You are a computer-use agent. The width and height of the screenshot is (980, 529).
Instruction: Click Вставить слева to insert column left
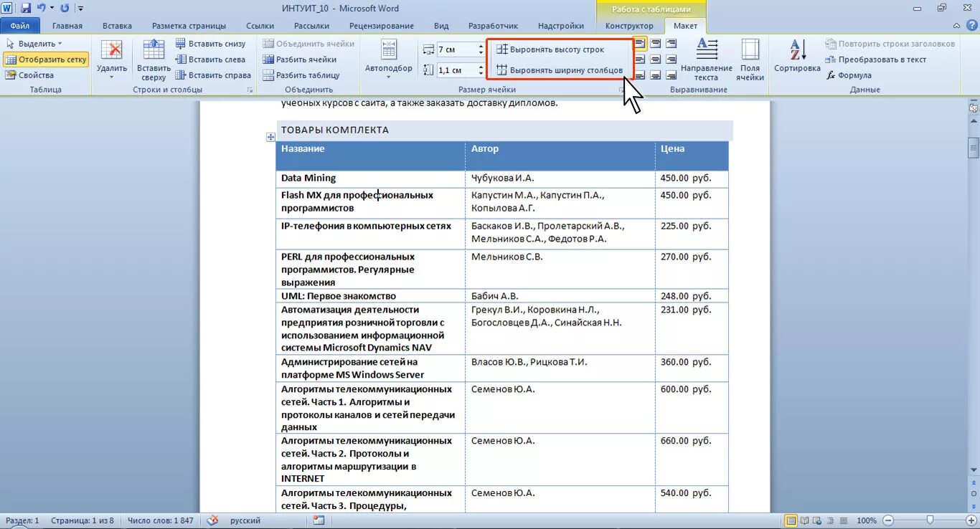(210, 59)
